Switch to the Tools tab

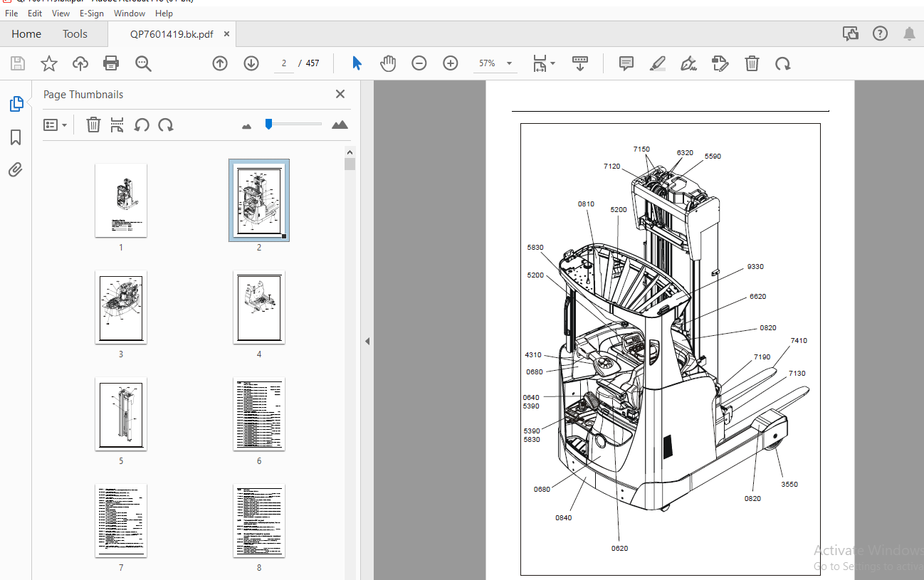pyautogui.click(x=75, y=34)
